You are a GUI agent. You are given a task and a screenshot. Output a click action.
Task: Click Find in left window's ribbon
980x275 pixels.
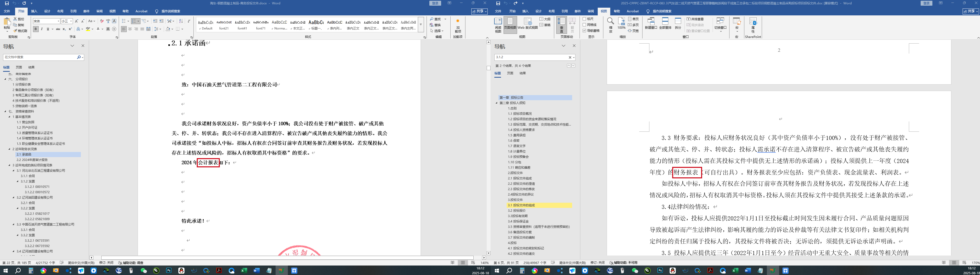[435, 19]
